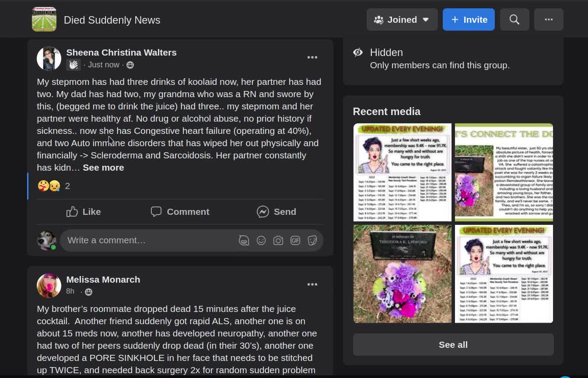Open the Died Suddenly News group avatar

[x=44, y=20]
